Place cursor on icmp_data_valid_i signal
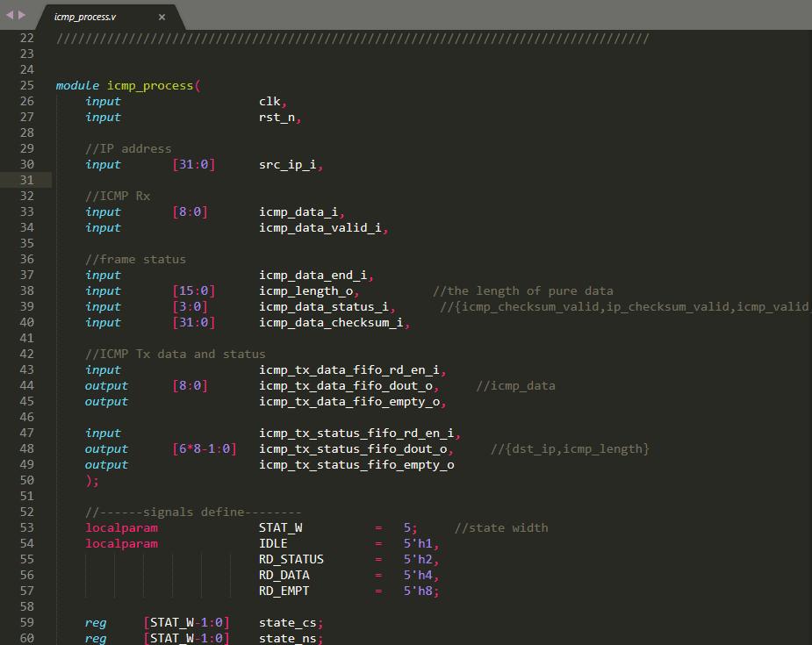The image size is (812, 645). pyautogui.click(x=320, y=227)
